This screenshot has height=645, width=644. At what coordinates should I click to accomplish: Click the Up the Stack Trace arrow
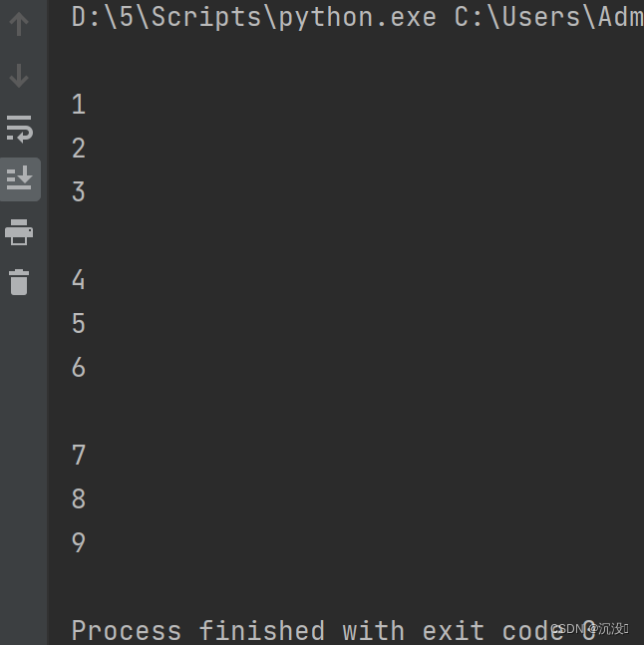[19, 24]
